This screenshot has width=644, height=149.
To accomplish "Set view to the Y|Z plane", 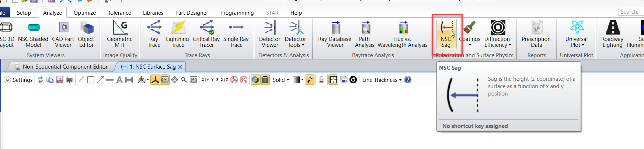I will click(x=215, y=80).
